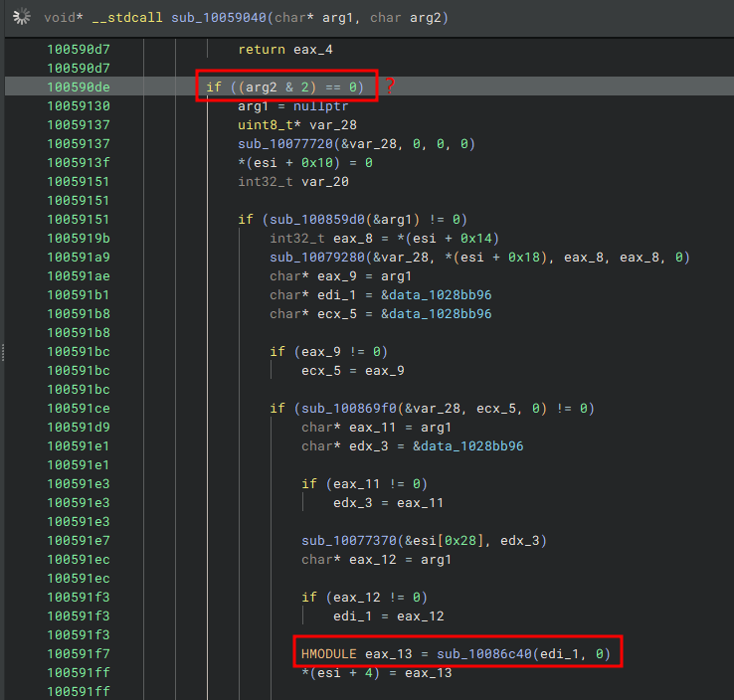
Task: Click the loading spinner icon in header
Action: click(x=22, y=17)
